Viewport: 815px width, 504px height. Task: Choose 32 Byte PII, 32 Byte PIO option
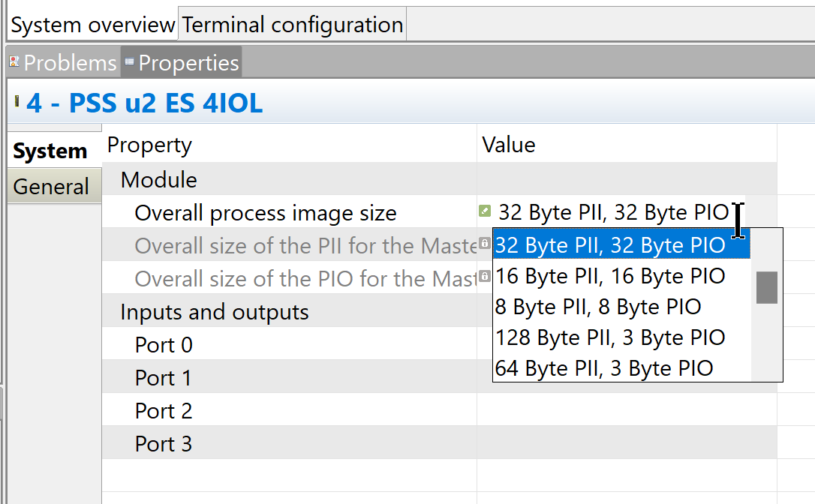tap(621, 244)
